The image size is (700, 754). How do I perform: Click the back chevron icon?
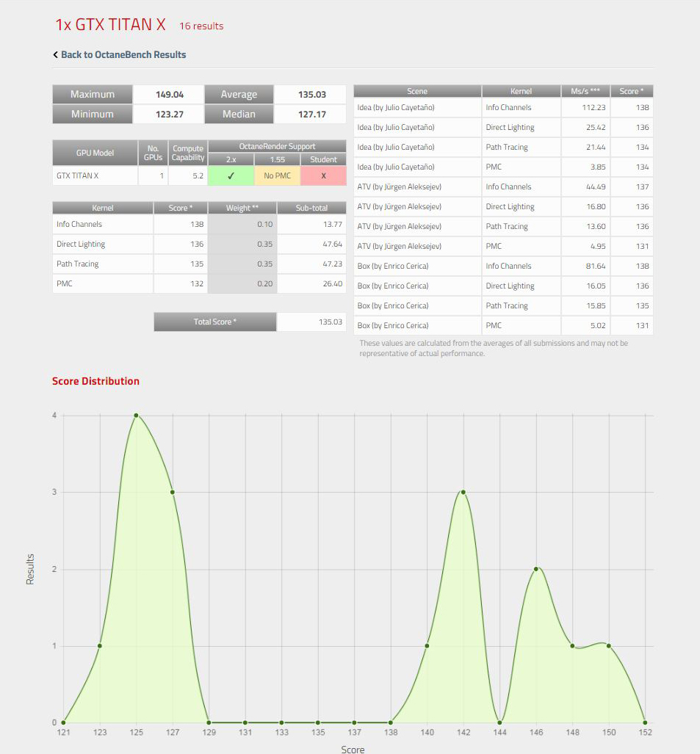[55, 55]
